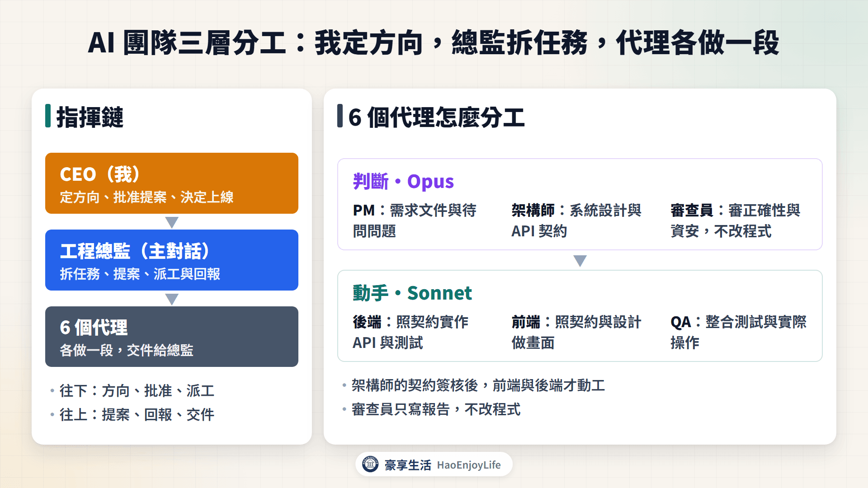
Task: Click the 架構師的契約簽核後 bullet line
Action: 478,385
